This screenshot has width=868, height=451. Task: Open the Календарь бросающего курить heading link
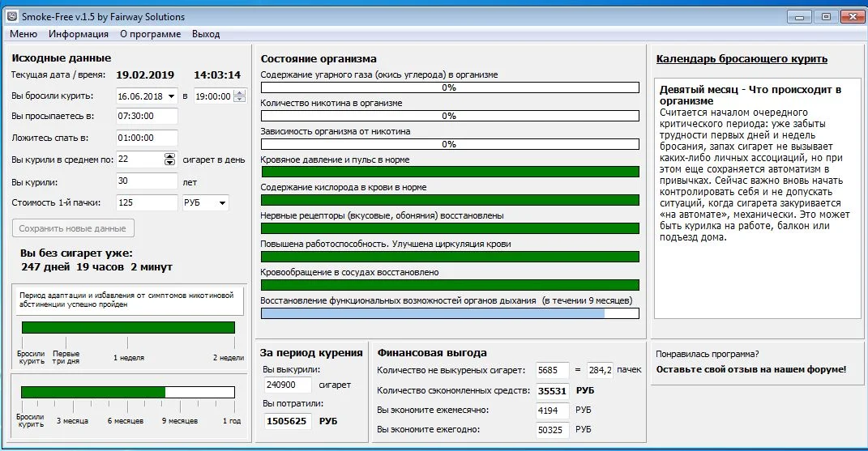point(742,59)
